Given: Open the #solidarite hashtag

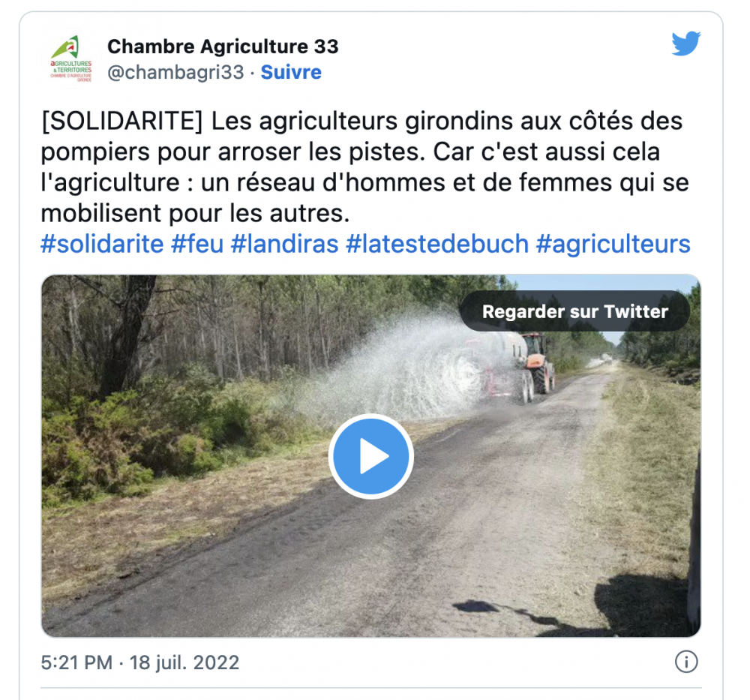Looking at the screenshot, I should pos(102,244).
